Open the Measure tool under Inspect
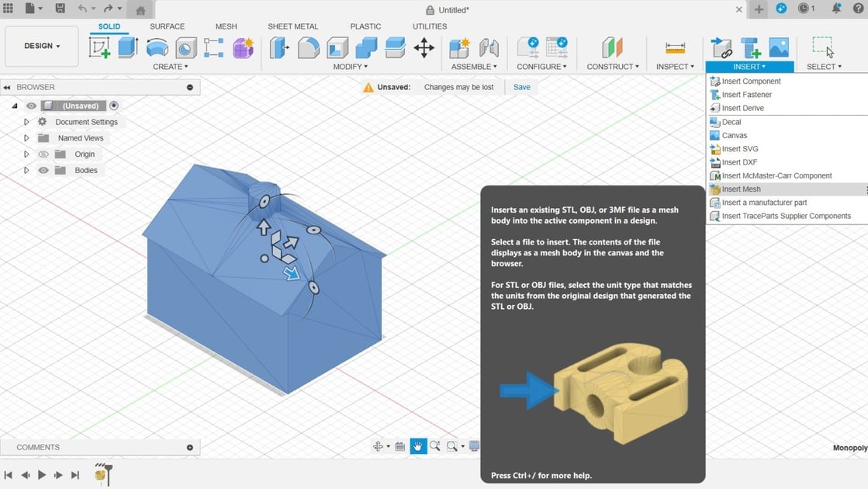The height and width of the screenshot is (489, 868). point(674,47)
